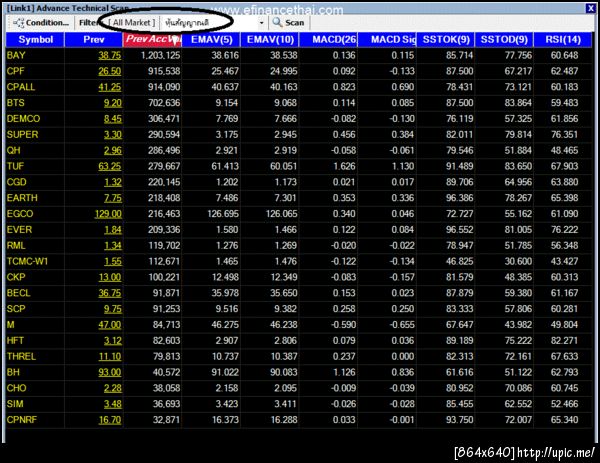Image resolution: width=600 pixels, height=463 pixels.
Task: Select the RML symbol row
Action: [299, 246]
